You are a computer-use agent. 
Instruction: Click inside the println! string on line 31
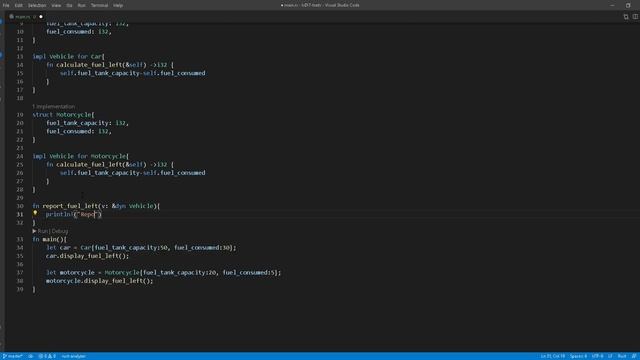click(x=87, y=214)
